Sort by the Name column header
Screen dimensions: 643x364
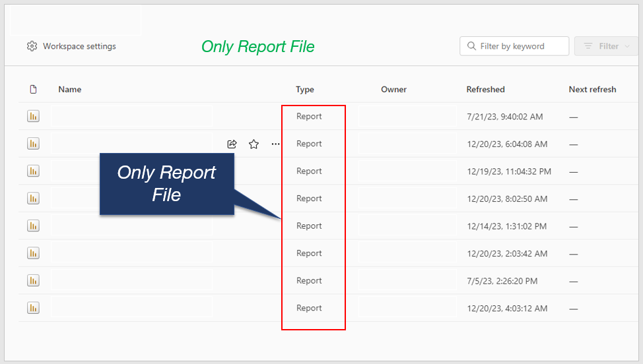(x=70, y=89)
